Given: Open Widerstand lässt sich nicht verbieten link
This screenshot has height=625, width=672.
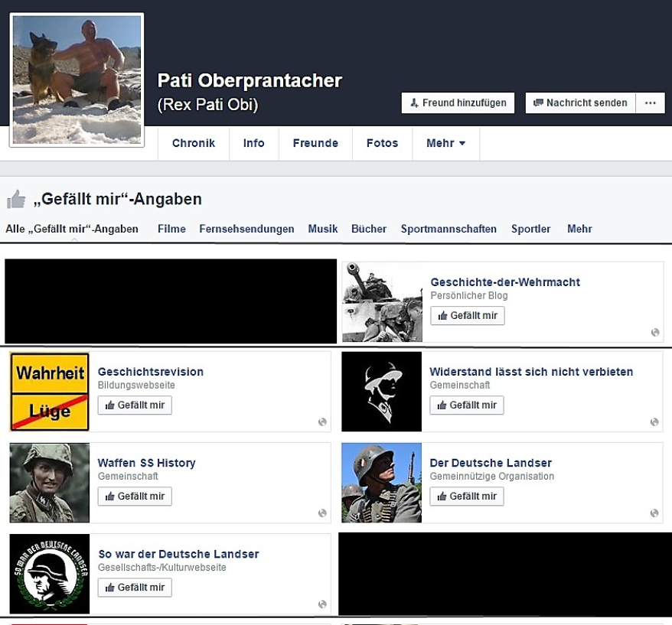Looking at the screenshot, I should (531, 372).
